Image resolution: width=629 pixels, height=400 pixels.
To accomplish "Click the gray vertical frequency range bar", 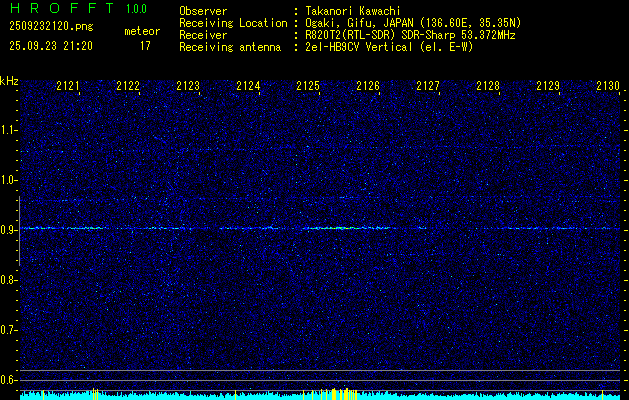I will click(x=19, y=231).
